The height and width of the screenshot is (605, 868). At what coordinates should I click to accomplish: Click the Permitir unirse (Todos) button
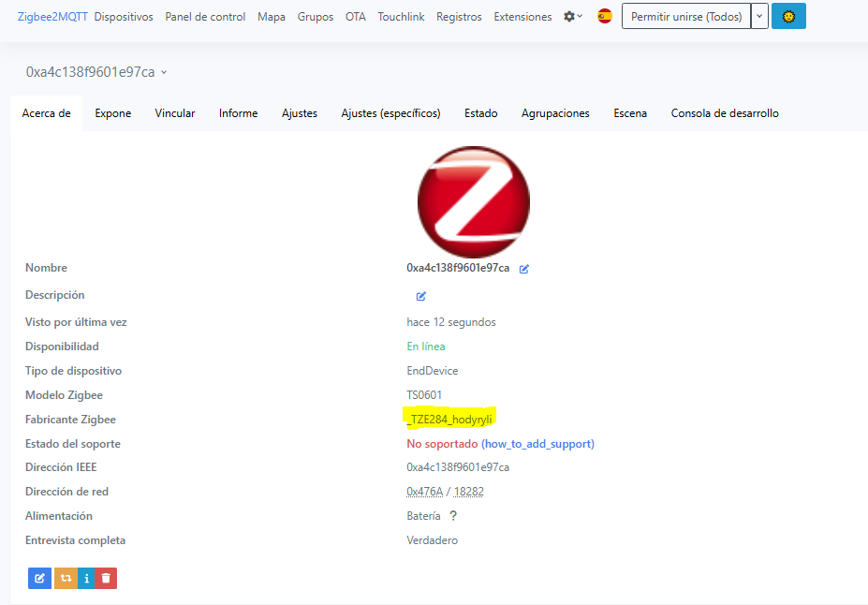click(686, 17)
